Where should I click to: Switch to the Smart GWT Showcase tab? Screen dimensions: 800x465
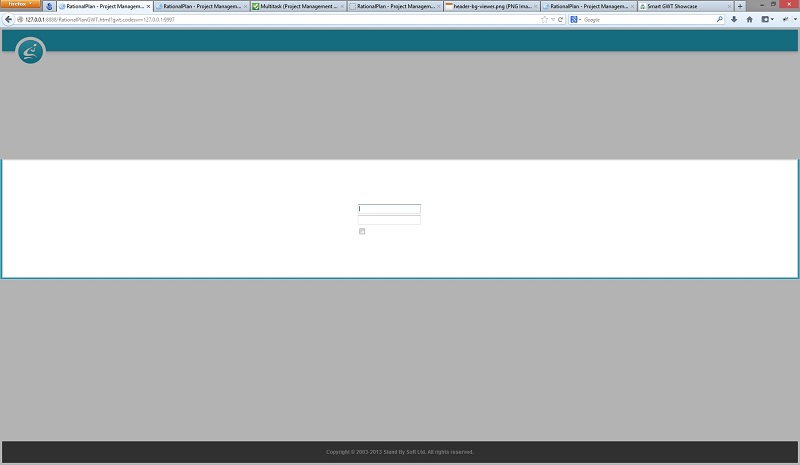tap(680, 6)
